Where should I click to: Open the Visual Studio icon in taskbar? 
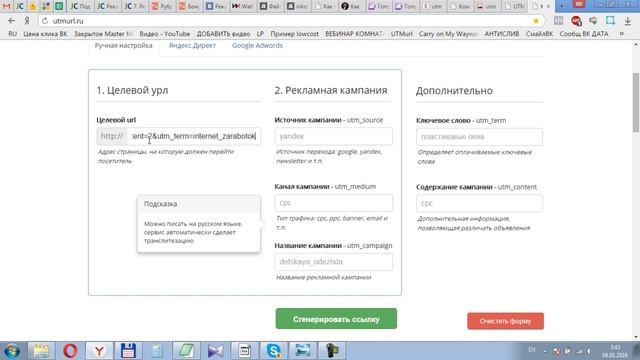pos(216,351)
